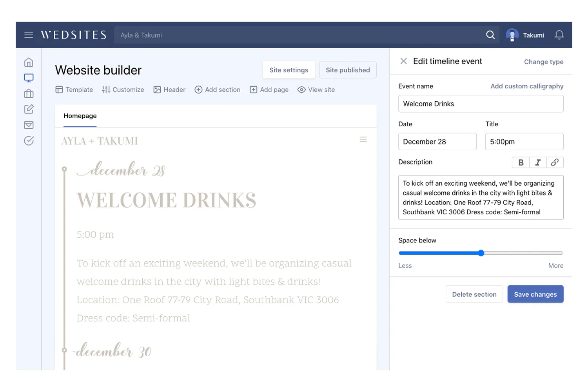The height and width of the screenshot is (392, 588).
Task: Click the edit pencil icon in sidebar
Action: pos(29,109)
